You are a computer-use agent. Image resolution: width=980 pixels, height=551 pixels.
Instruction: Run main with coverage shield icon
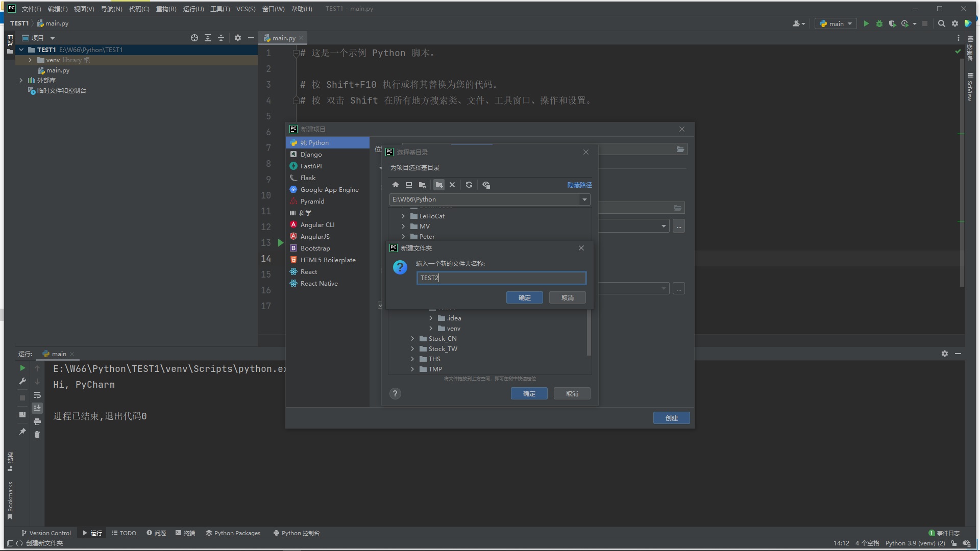[x=892, y=23]
